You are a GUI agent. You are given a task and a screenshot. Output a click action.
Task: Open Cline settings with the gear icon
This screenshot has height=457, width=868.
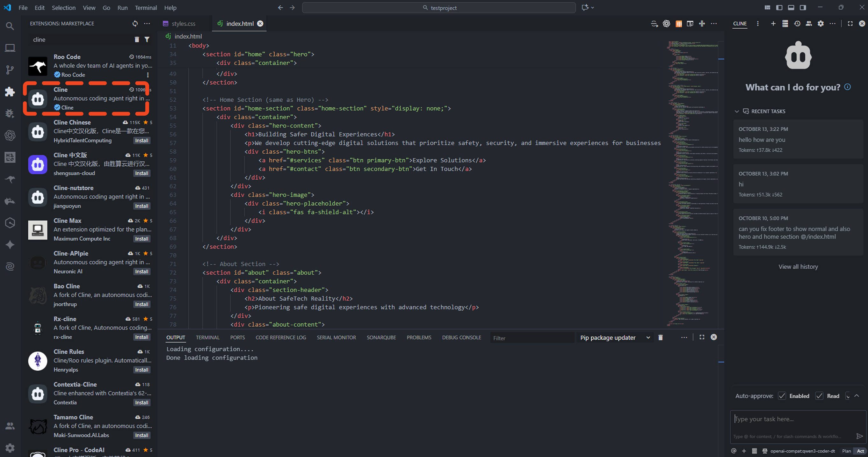coord(821,24)
